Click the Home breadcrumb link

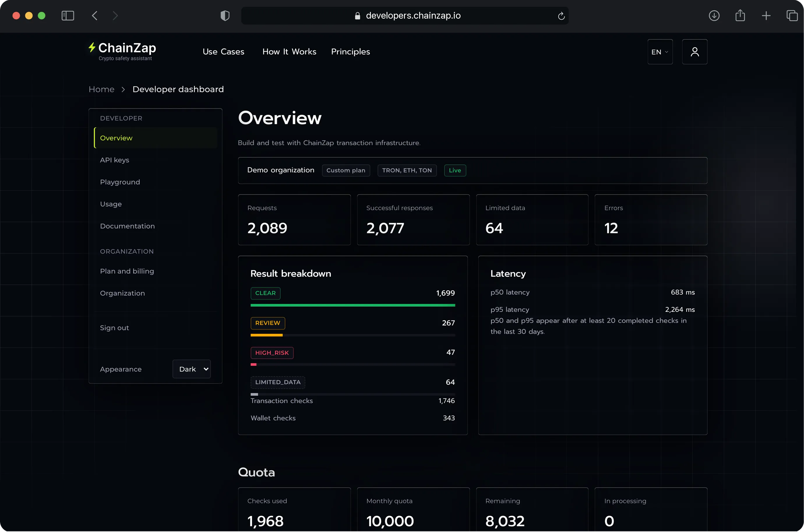click(x=101, y=89)
